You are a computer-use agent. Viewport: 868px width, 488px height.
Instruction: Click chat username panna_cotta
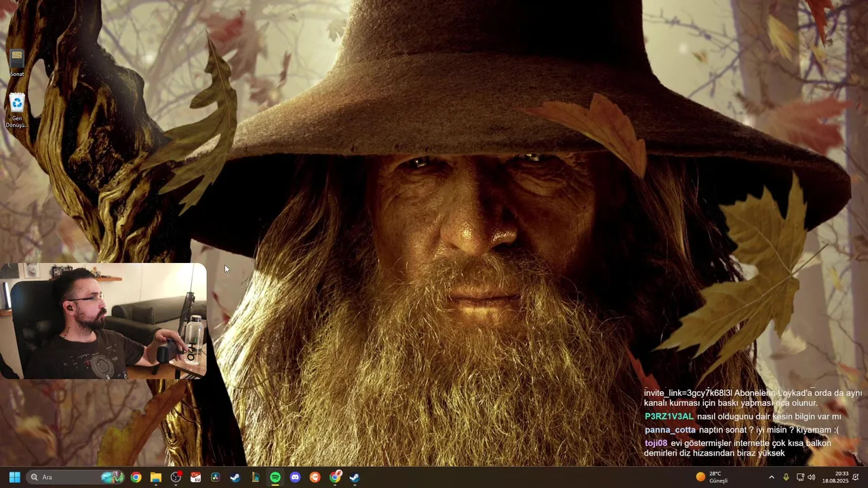coord(670,430)
